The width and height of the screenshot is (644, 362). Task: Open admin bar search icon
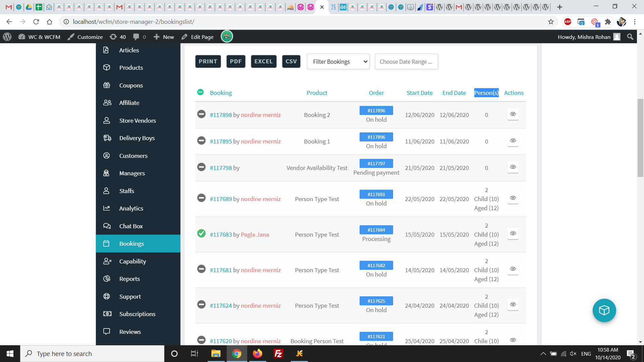(630, 37)
